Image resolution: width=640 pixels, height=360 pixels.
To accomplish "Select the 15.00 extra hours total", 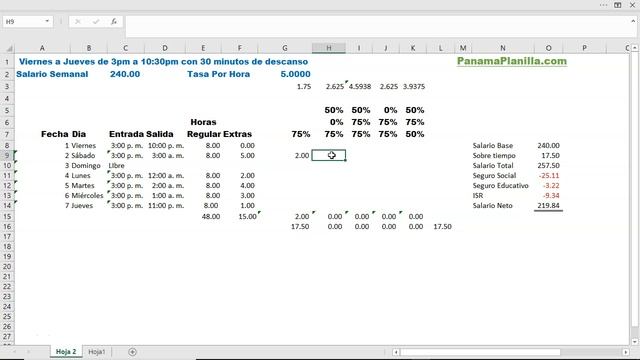I will [x=247, y=216].
